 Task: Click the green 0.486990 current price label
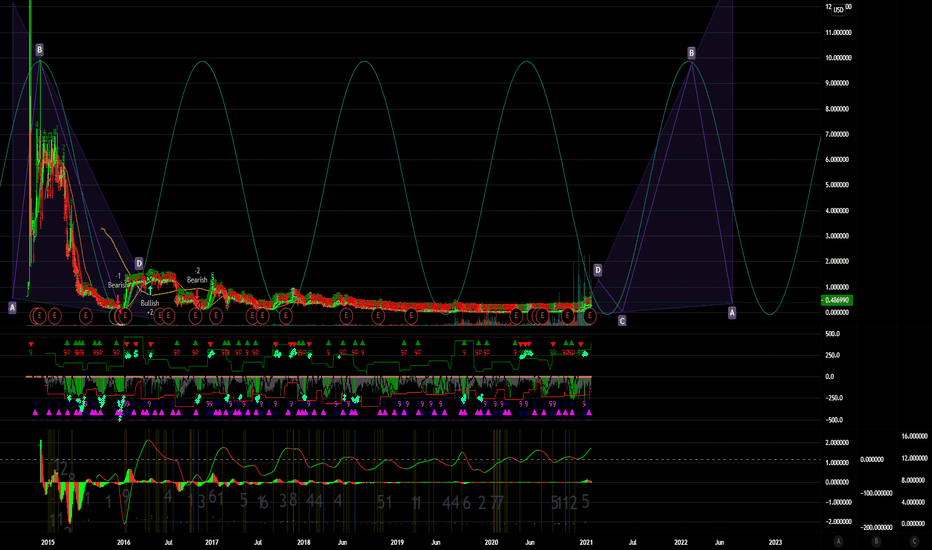837,300
